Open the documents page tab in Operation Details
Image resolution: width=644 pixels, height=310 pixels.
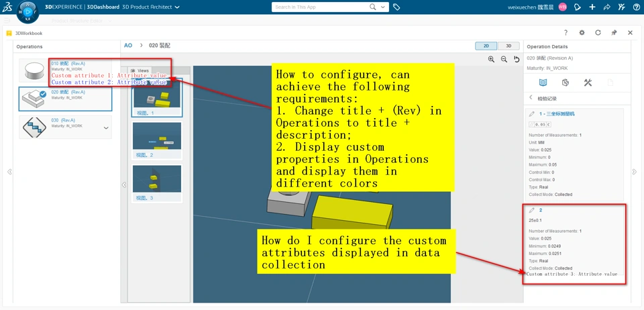[x=610, y=83]
